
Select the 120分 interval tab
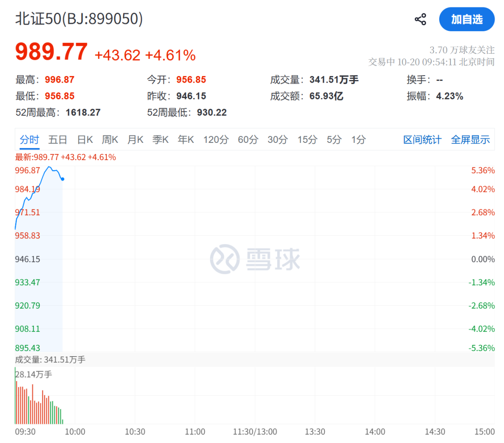216,140
